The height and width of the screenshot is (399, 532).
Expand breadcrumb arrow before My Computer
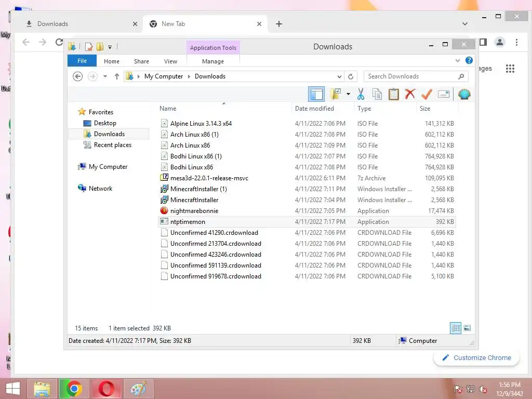138,77
